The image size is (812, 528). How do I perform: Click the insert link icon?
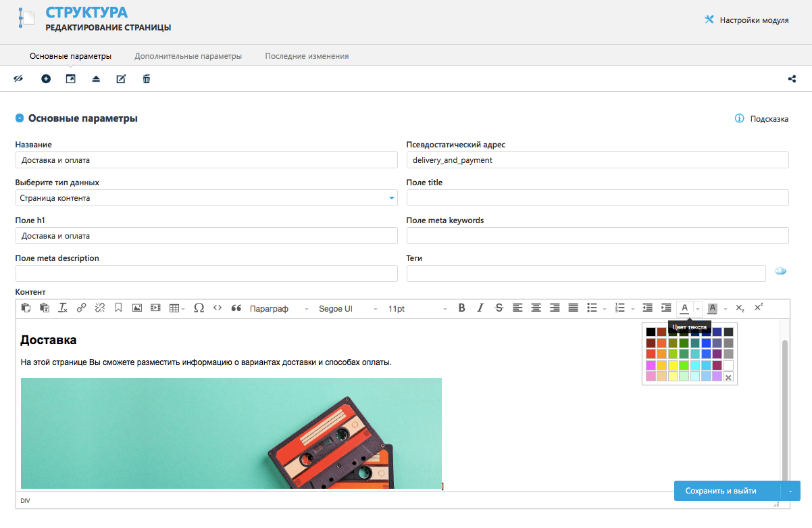[81, 308]
